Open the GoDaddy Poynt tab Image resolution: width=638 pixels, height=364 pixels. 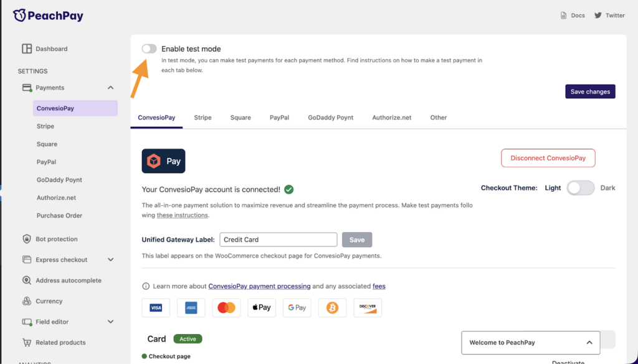click(x=330, y=118)
